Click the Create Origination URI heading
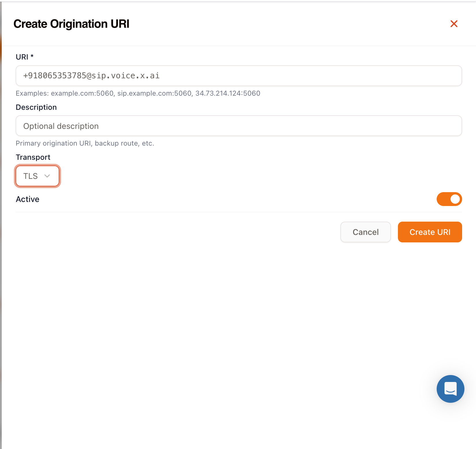Screen dimensions: 476x449 pyautogui.click(x=71, y=24)
